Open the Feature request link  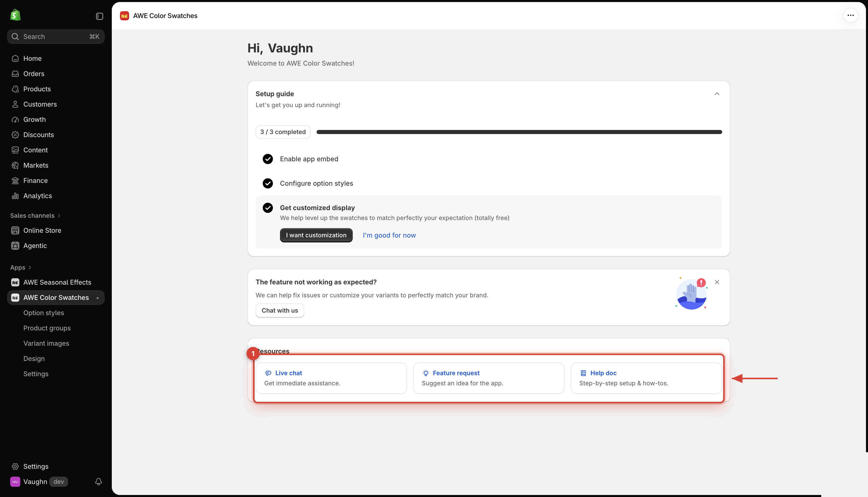[456, 373]
